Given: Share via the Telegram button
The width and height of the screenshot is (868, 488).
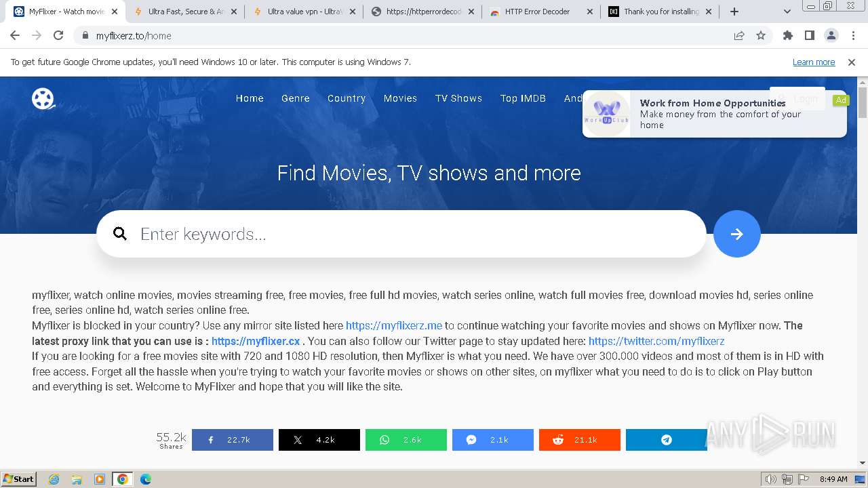Looking at the screenshot, I should (667, 440).
